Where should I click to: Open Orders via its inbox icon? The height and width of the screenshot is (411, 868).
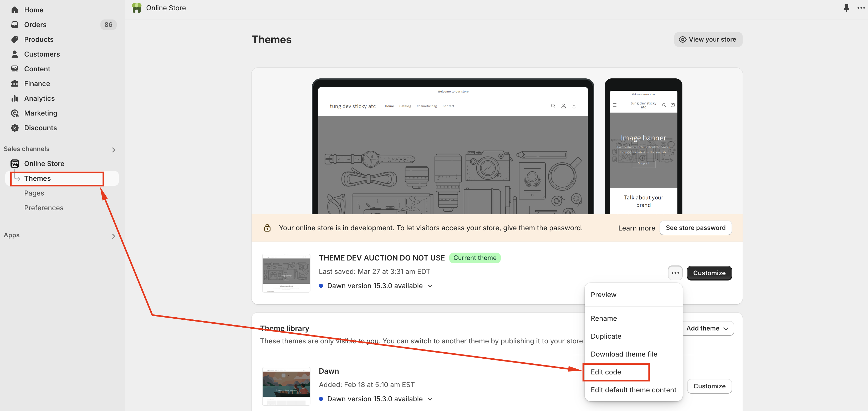click(14, 25)
